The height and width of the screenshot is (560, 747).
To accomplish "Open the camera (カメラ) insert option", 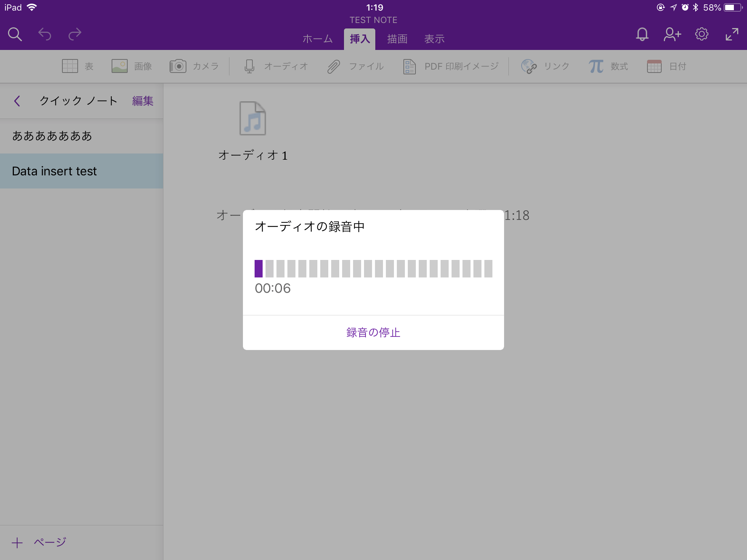I will pyautogui.click(x=194, y=66).
